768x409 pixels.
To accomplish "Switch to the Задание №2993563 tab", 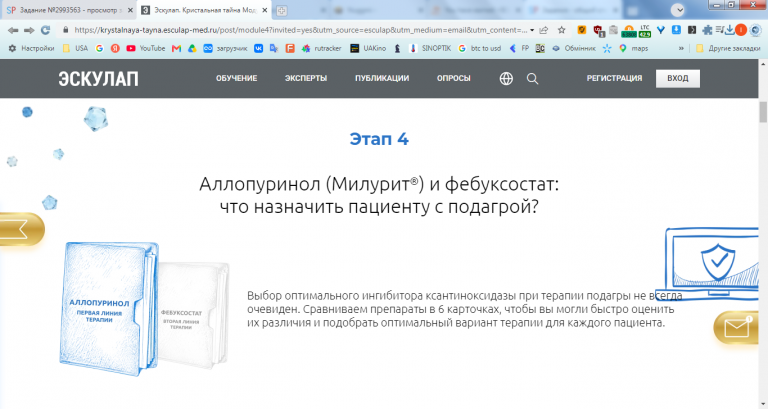I will tap(69, 10).
